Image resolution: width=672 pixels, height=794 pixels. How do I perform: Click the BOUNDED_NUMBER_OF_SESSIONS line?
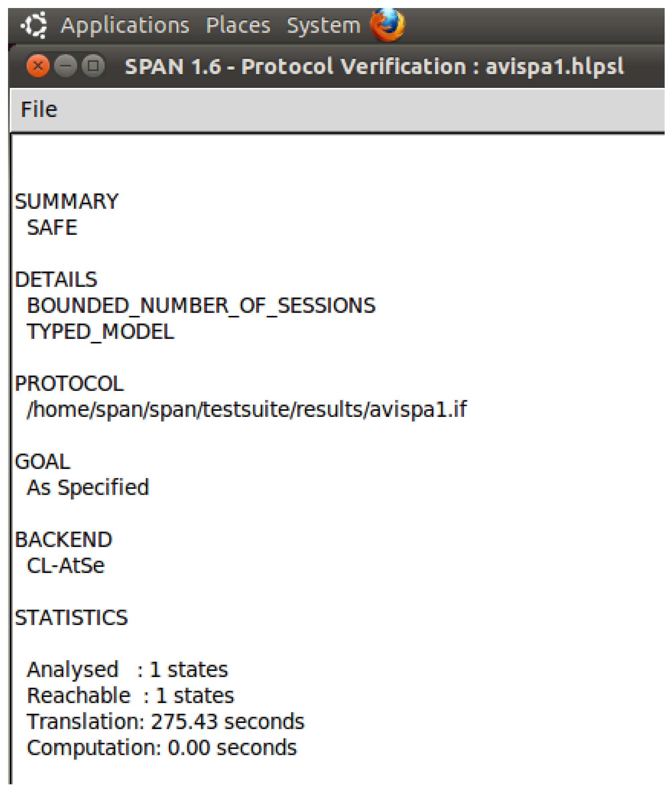(x=201, y=306)
